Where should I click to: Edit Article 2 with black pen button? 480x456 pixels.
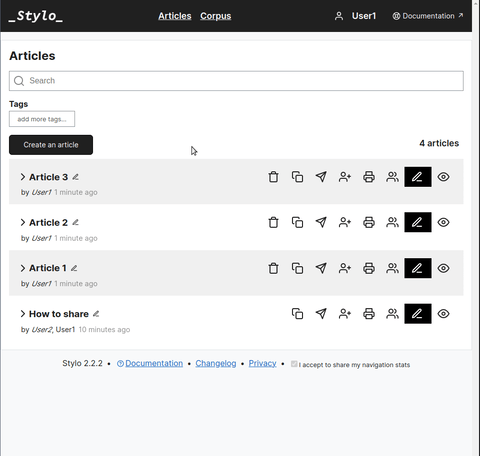[418, 222]
